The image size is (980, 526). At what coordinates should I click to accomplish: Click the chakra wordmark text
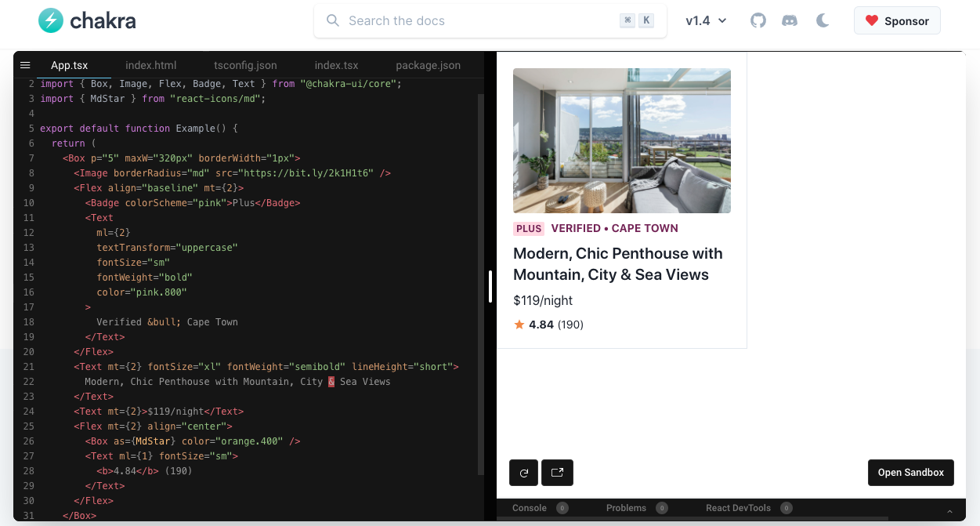tap(103, 21)
